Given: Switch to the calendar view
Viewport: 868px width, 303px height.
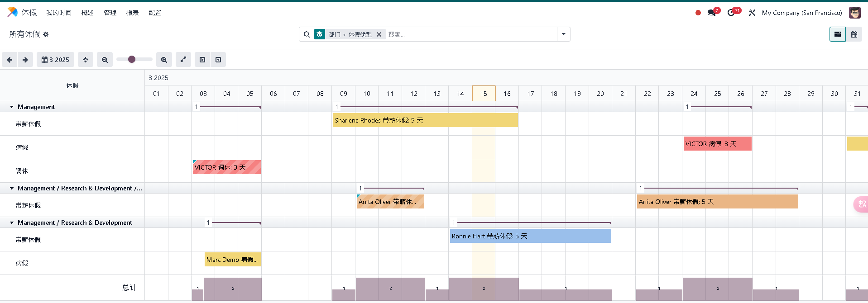Looking at the screenshot, I should 854,34.
